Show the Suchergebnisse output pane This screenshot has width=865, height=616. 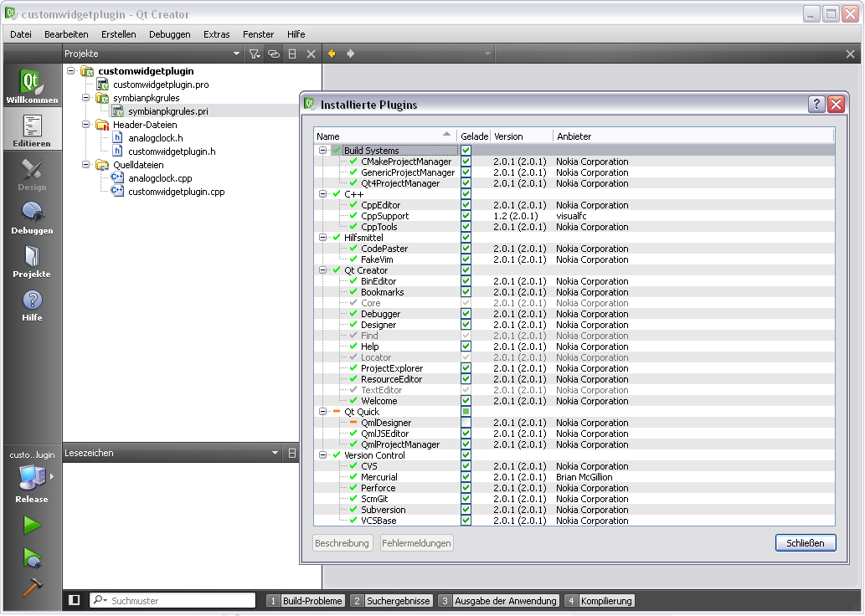tap(391, 601)
